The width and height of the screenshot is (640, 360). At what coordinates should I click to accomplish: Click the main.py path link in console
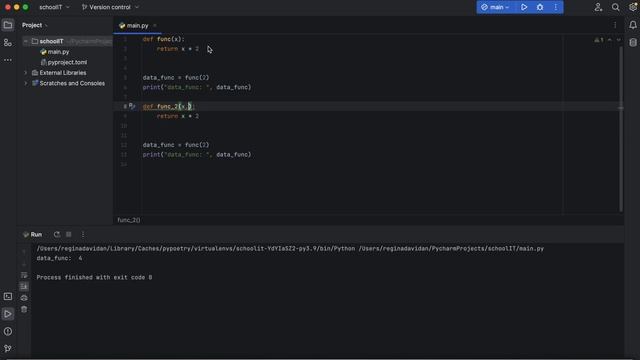click(451, 249)
